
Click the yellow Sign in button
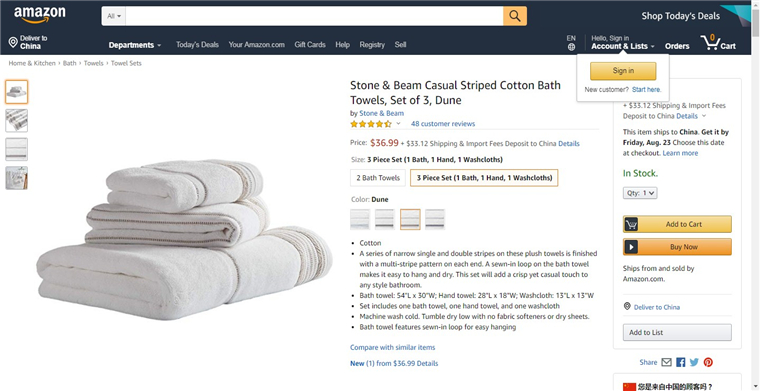623,71
